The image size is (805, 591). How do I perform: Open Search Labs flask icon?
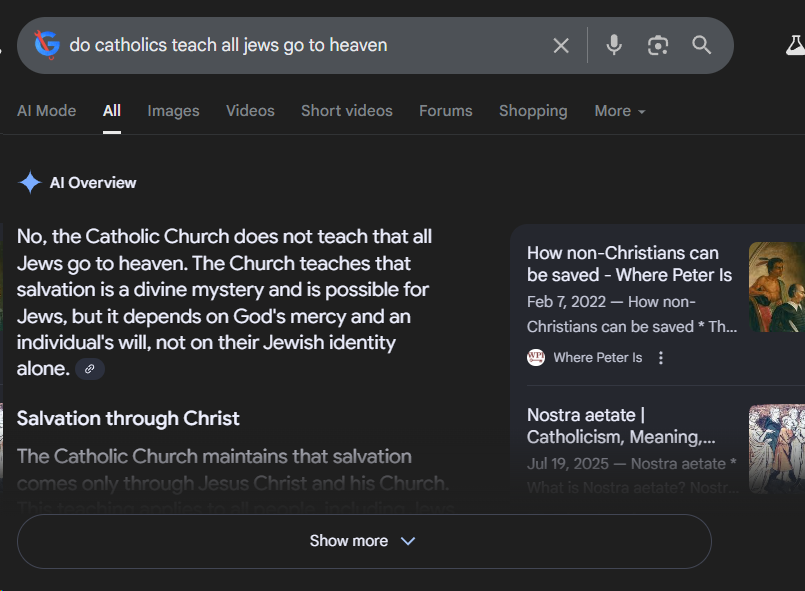point(795,45)
